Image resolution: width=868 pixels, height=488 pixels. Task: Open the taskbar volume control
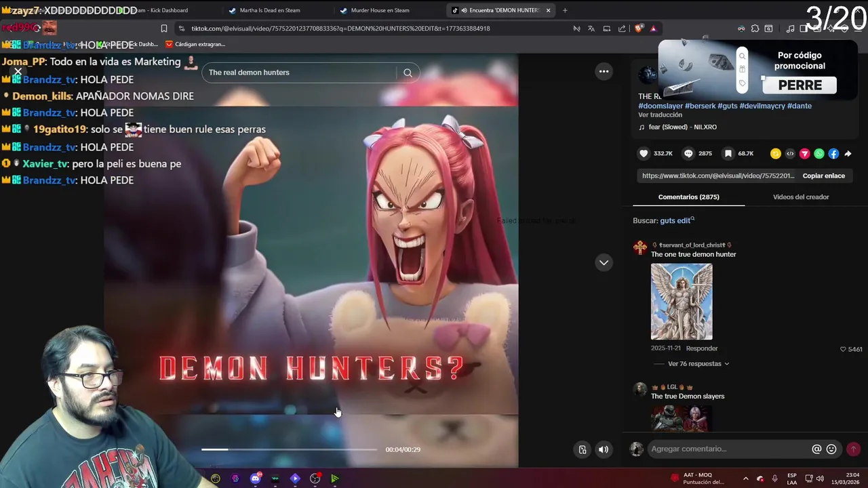pos(820,479)
